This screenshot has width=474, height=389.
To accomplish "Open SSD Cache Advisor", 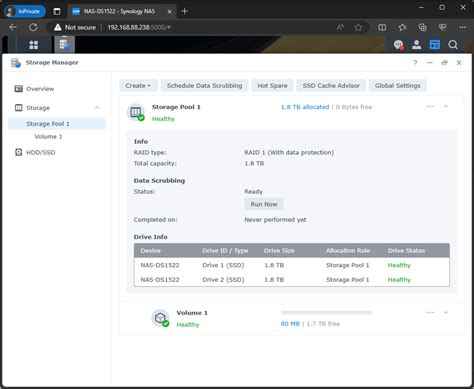I will (x=331, y=86).
